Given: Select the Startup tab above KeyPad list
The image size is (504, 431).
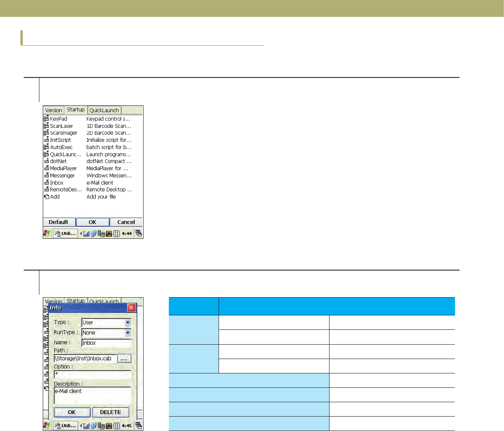Looking at the screenshot, I should tap(76, 110).
